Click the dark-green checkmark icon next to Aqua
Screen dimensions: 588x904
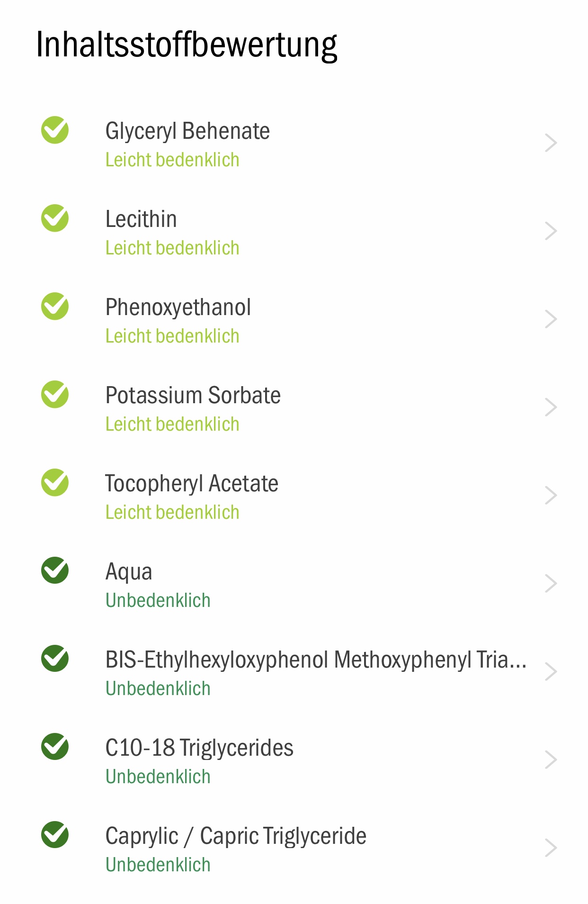coord(55,570)
